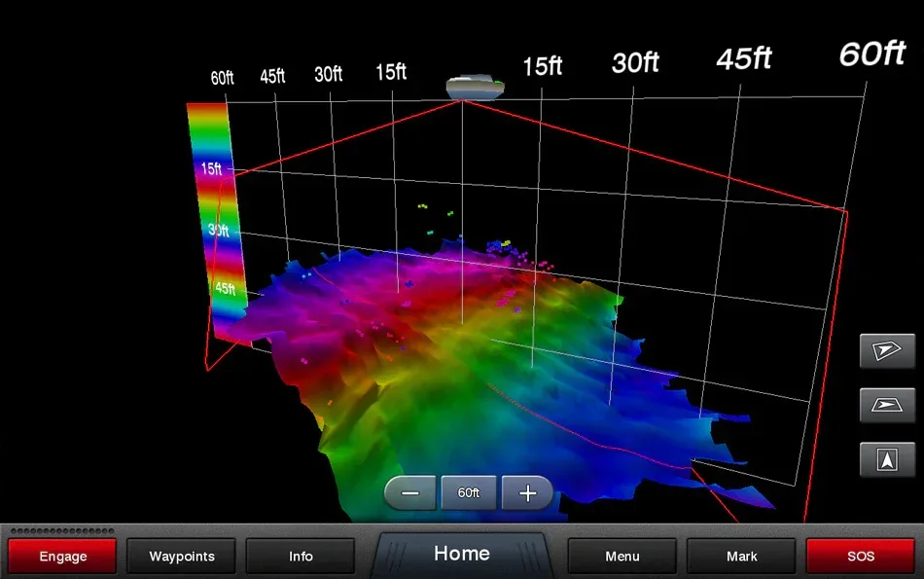Open the Menu options
This screenshot has width=924, height=579.
pyautogui.click(x=622, y=556)
